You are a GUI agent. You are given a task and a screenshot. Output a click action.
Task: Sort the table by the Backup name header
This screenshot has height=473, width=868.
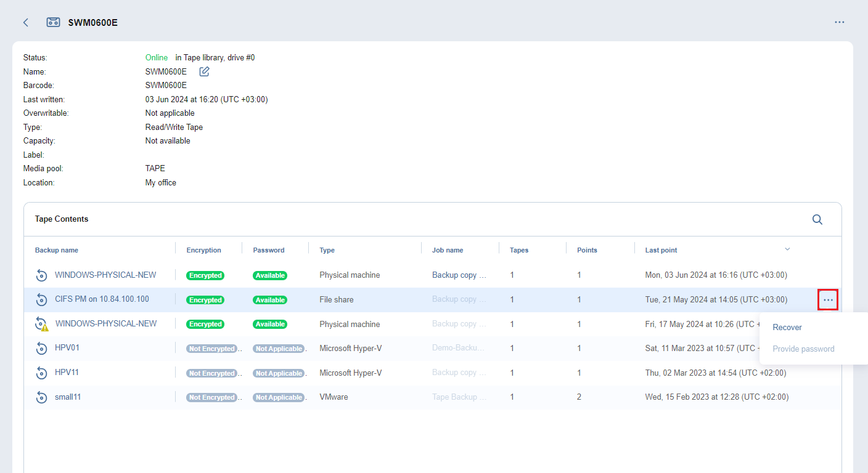56,250
